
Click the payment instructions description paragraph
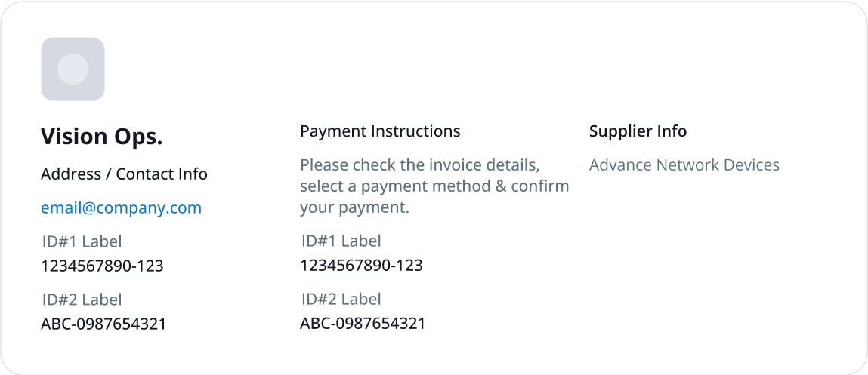(434, 186)
